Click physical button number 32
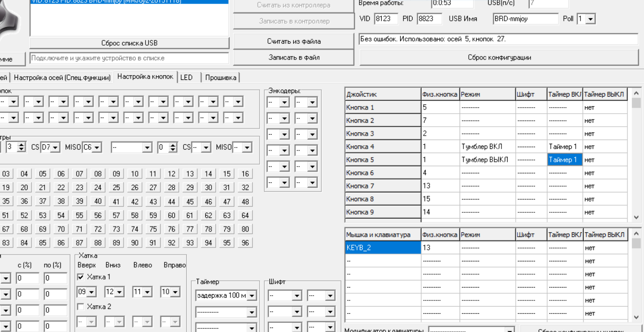The height and width of the screenshot is (332, 644). [245, 188]
